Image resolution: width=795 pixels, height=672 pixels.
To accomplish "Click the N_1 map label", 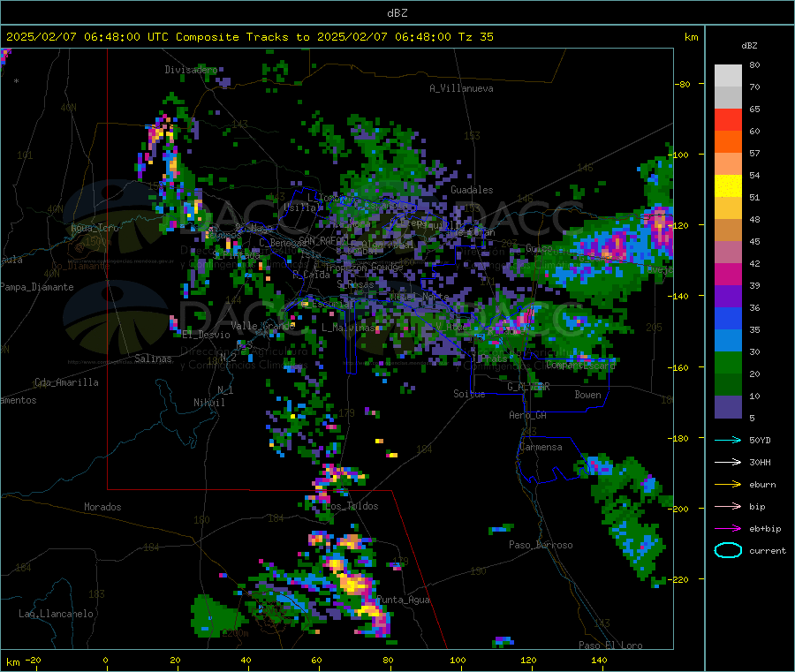I will [x=225, y=390].
